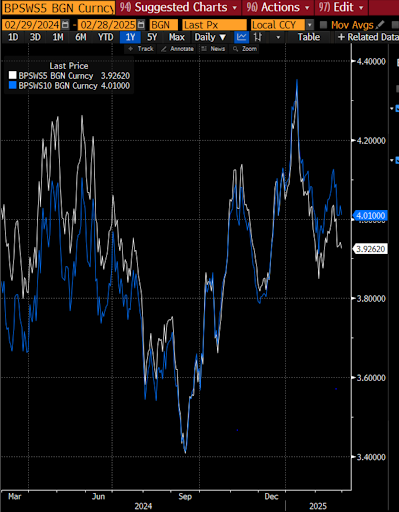Image resolution: width=399 pixels, height=512 pixels.
Task: Select the 3D range tab
Action: 35,37
